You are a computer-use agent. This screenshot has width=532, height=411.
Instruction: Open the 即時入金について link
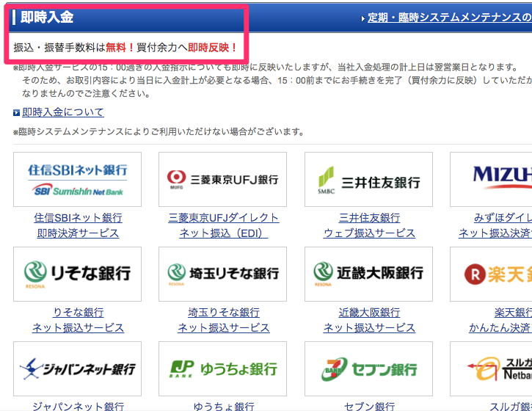pyautogui.click(x=63, y=112)
